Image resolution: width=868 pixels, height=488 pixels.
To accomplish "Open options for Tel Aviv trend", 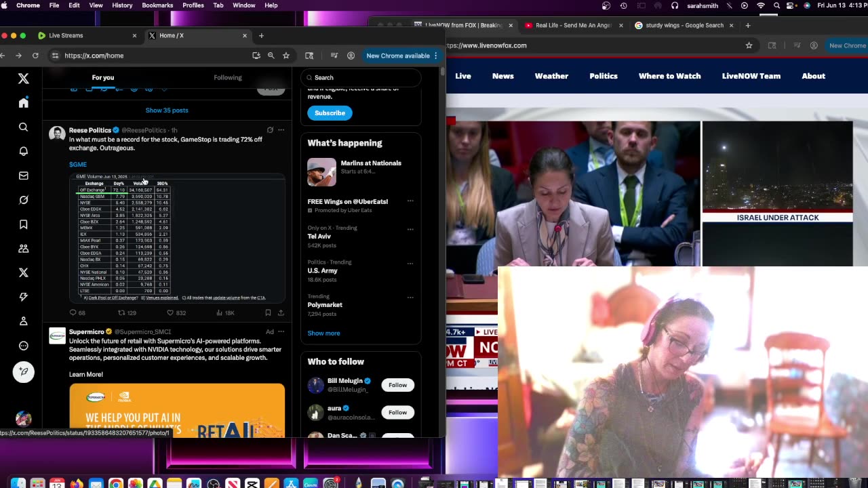I will tap(410, 229).
